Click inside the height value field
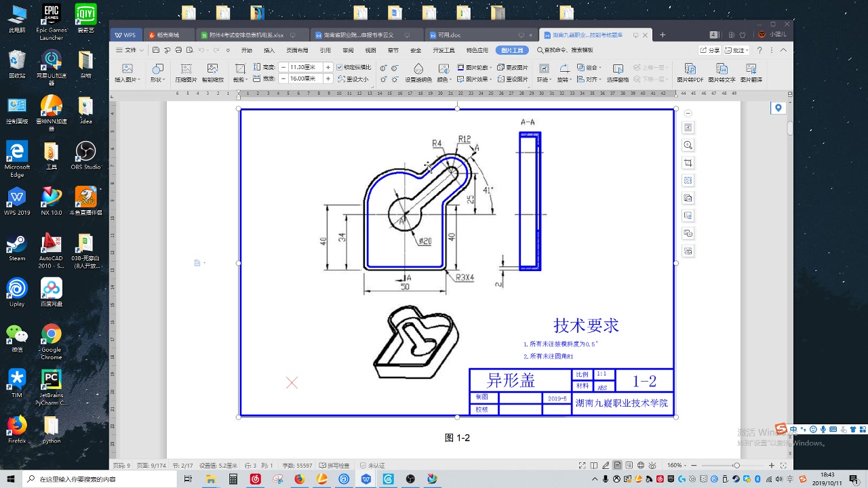Image resolution: width=868 pixels, height=488 pixels. coord(304,67)
